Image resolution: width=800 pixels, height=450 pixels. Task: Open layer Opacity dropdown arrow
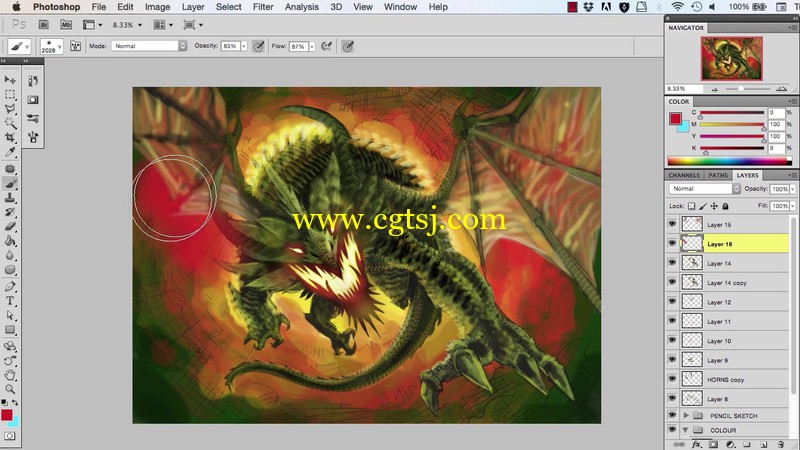click(792, 189)
